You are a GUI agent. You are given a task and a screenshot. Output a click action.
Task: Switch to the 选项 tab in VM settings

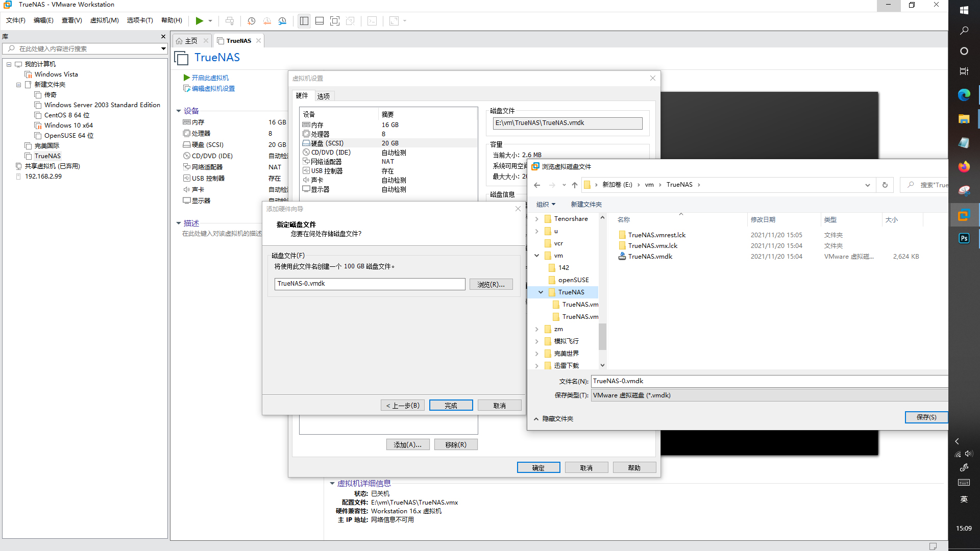[323, 96]
